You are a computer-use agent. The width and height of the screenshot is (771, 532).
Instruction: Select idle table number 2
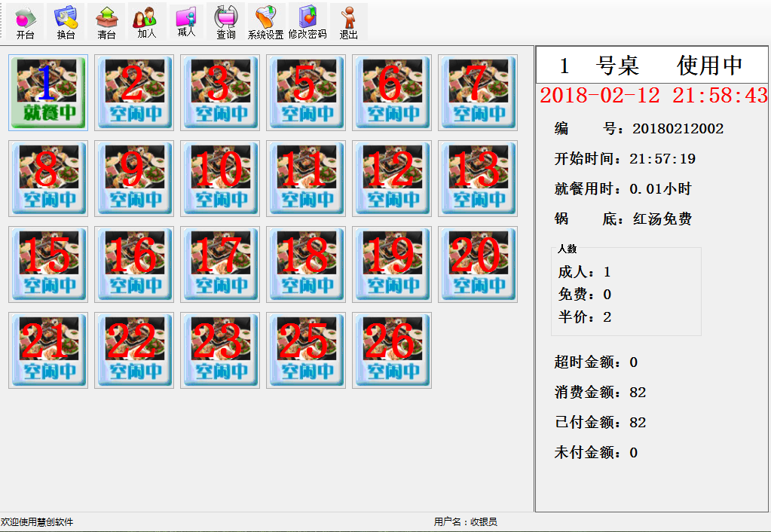[134, 93]
